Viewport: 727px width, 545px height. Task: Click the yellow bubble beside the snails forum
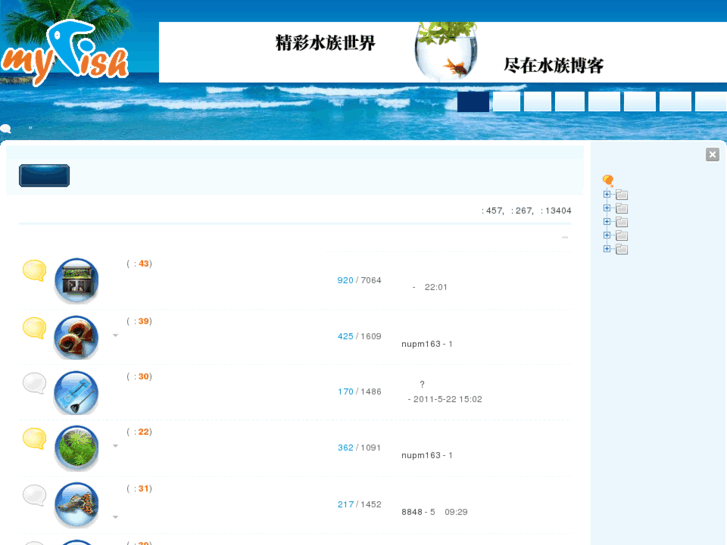(35, 328)
